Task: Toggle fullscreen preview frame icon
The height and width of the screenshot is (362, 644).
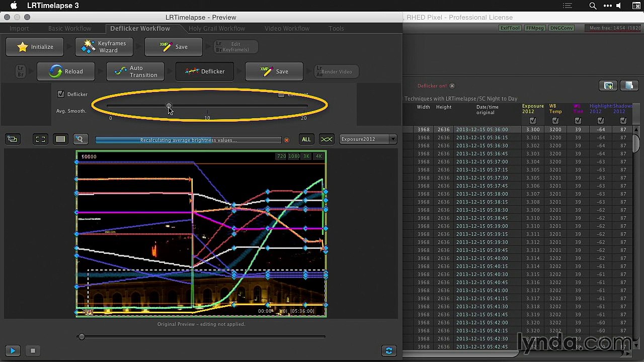Action: pyautogui.click(x=40, y=139)
